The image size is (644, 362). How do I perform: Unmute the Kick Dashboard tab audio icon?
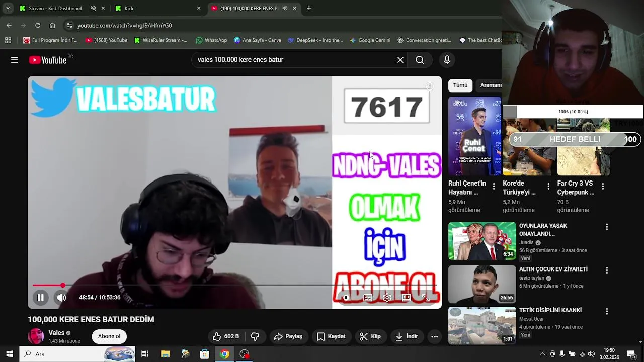(93, 8)
